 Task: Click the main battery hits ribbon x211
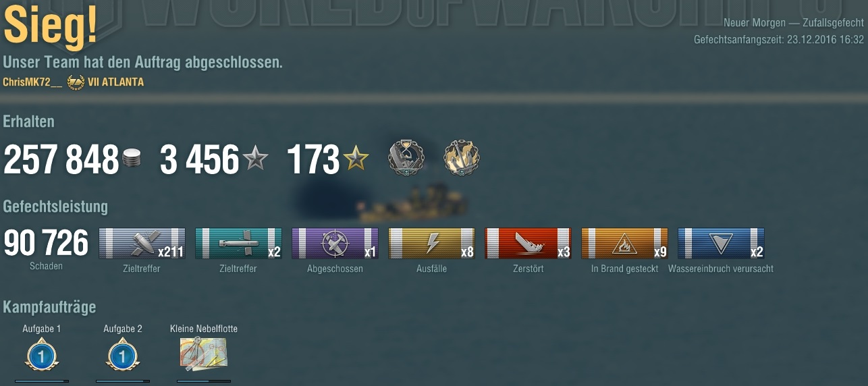142,243
